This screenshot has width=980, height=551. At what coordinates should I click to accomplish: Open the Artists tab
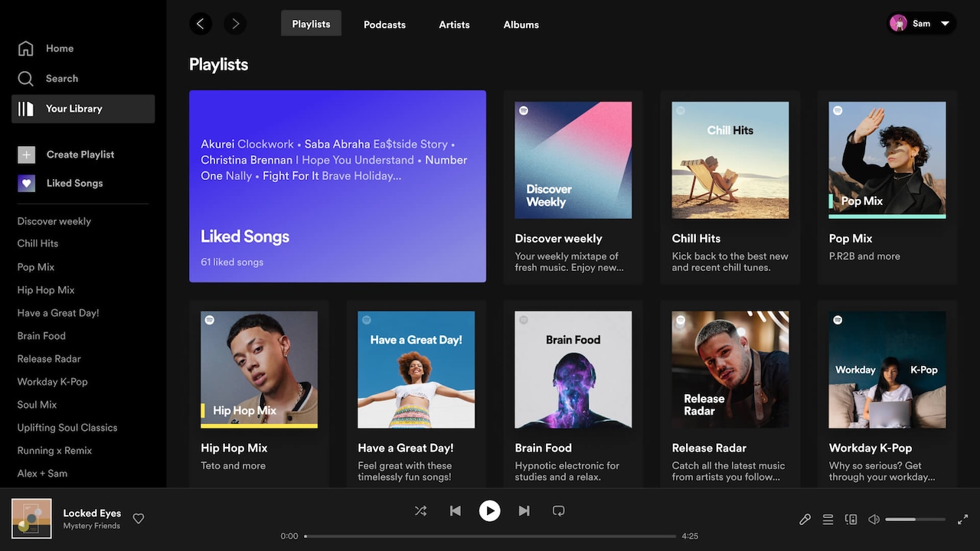coord(454,24)
